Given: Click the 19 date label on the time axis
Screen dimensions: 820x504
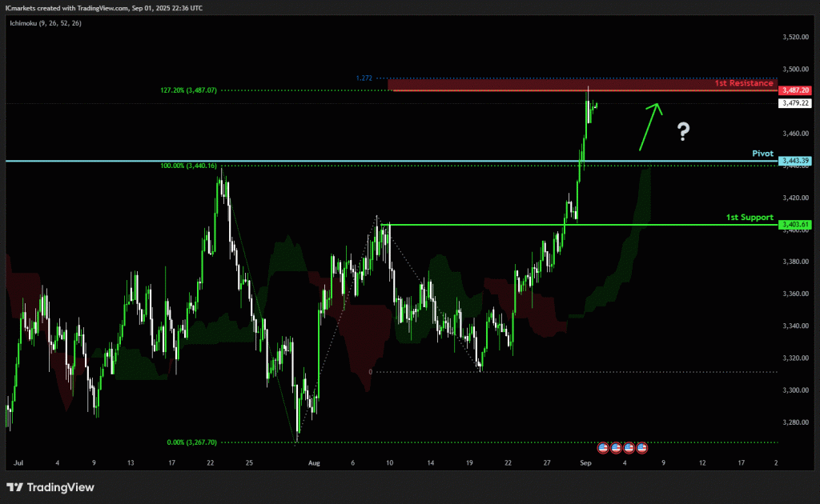Looking at the screenshot, I should 469,462.
